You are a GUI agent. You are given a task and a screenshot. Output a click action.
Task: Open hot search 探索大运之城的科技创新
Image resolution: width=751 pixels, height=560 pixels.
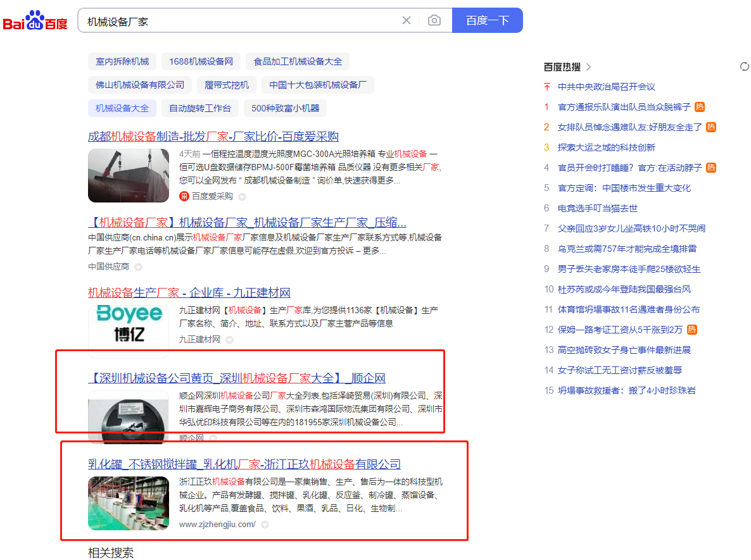pos(607,147)
